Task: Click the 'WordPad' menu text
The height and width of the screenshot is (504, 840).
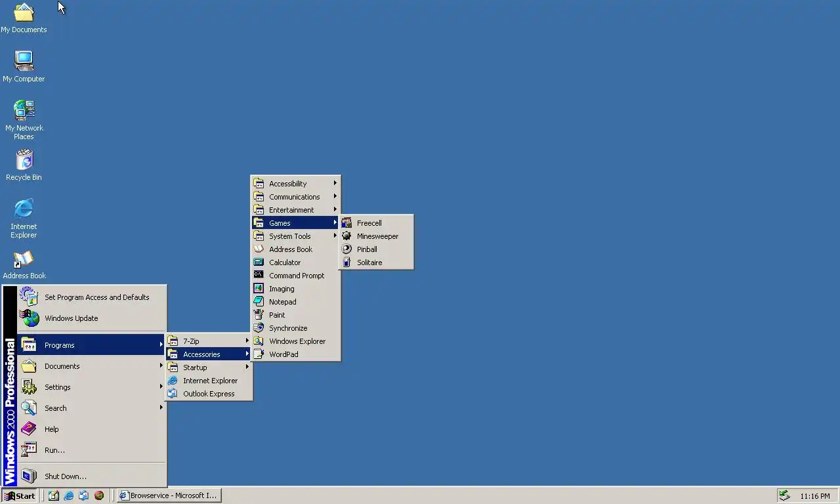Action: tap(283, 354)
